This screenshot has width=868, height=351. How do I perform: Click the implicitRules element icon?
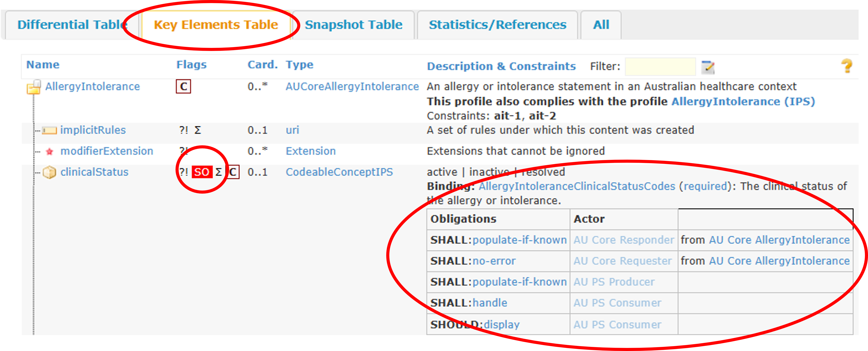[x=49, y=131]
